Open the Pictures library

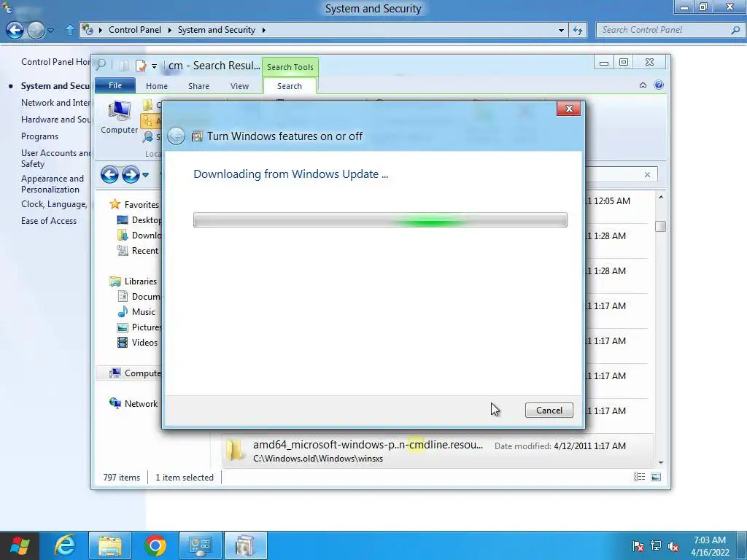[x=139, y=327]
